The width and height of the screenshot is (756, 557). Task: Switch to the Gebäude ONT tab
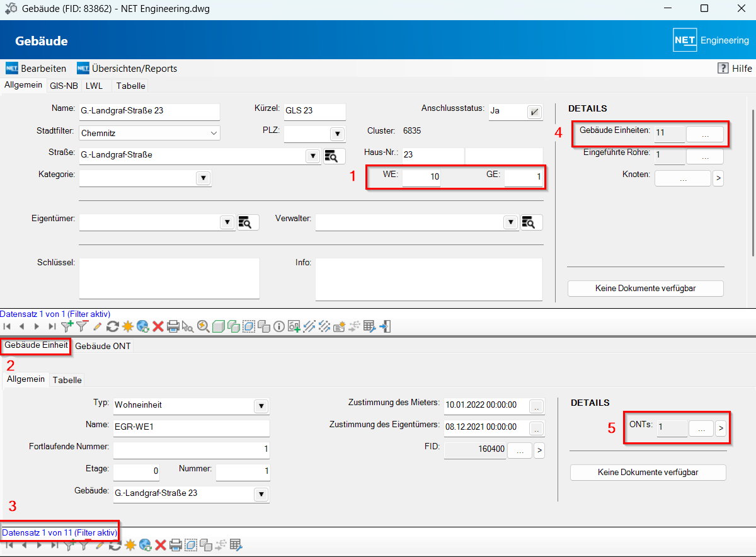[103, 346]
